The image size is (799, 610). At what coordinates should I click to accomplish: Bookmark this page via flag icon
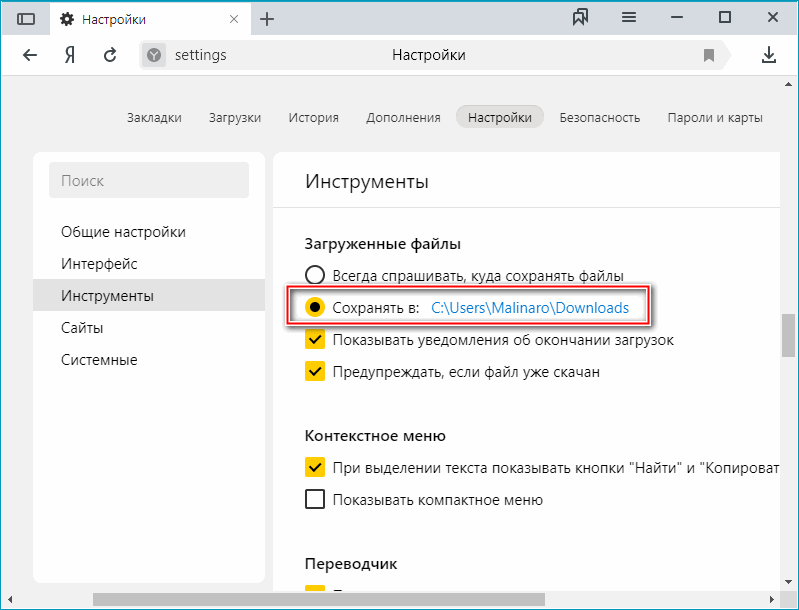coord(709,55)
